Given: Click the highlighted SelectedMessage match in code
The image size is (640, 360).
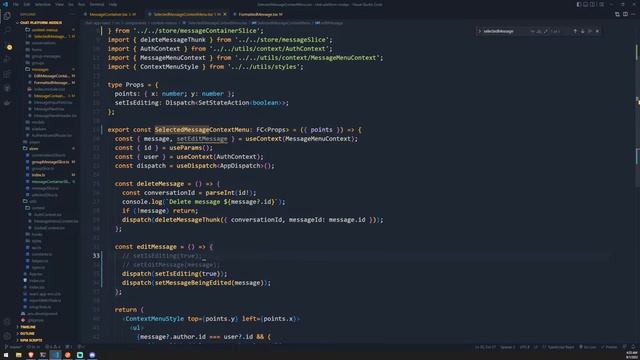Looking at the screenshot, I should point(182,130).
